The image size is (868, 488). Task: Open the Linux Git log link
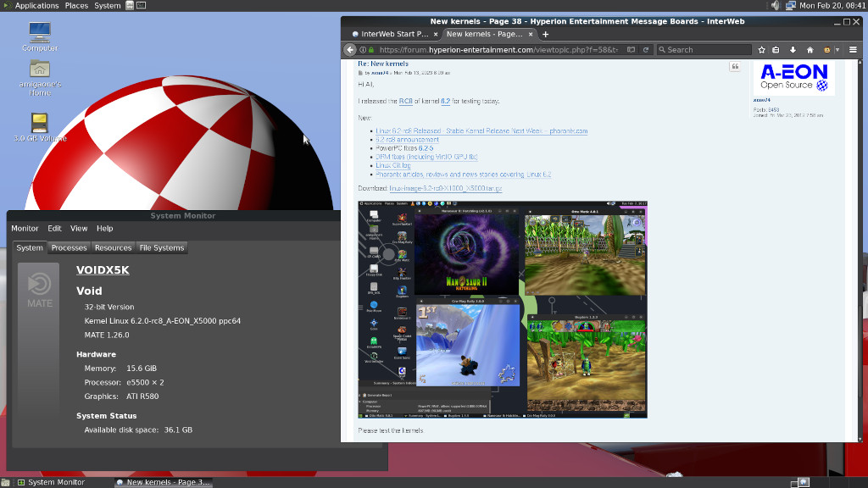tap(393, 165)
